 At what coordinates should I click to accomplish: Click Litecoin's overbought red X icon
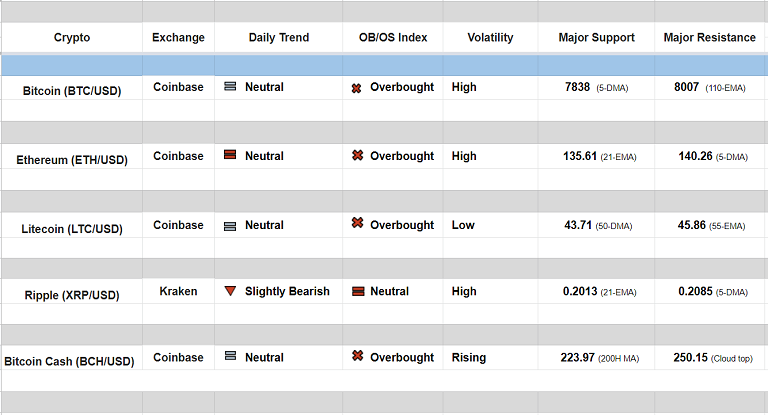(x=356, y=224)
